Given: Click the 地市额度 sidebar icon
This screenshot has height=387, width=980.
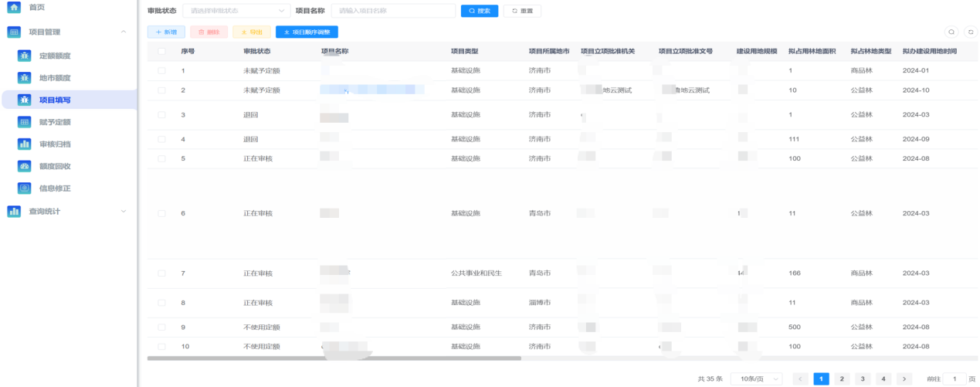Looking at the screenshot, I should tap(24, 78).
